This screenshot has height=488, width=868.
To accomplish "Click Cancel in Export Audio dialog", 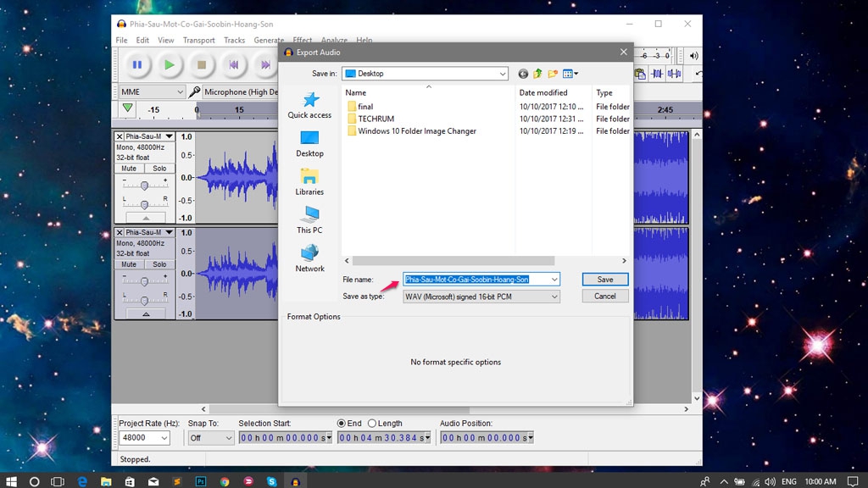I will [x=605, y=297].
